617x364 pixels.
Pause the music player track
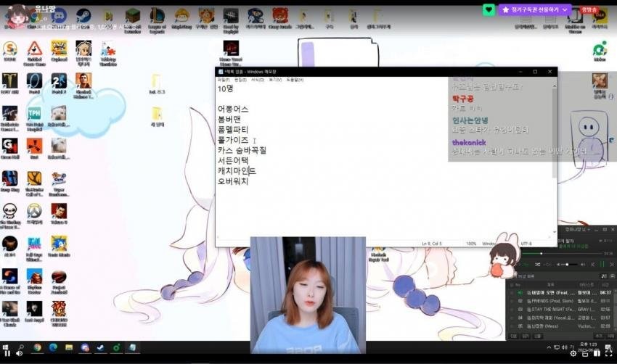(x=602, y=265)
